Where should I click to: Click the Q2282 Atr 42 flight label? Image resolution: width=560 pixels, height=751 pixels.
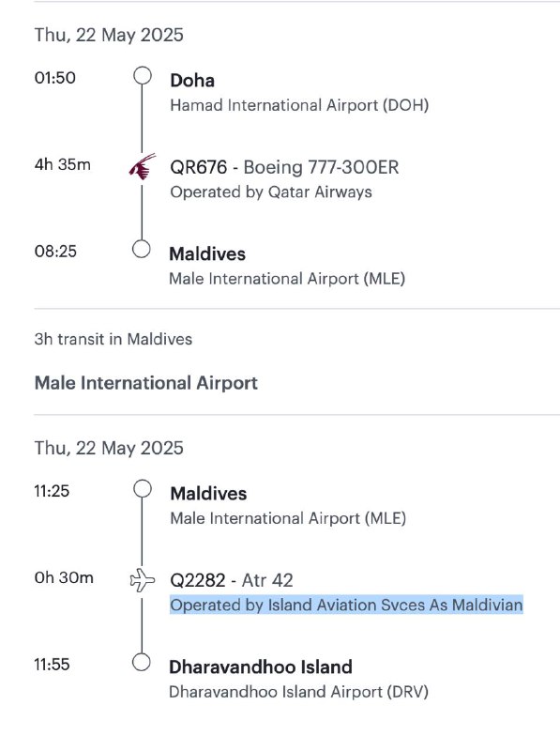click(x=232, y=580)
